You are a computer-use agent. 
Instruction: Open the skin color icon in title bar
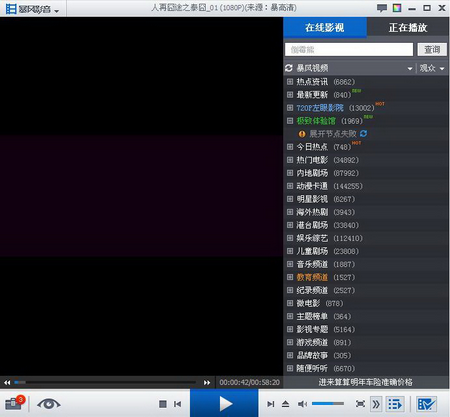(x=397, y=8)
